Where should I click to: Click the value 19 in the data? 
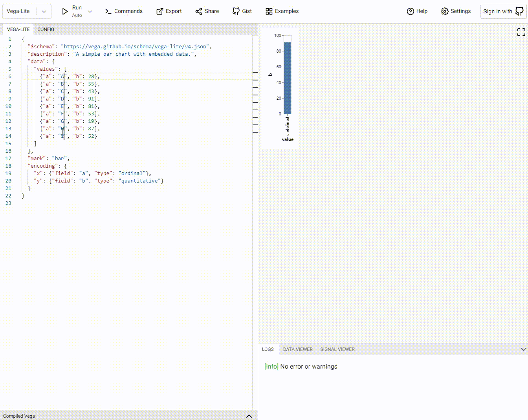(x=91, y=121)
